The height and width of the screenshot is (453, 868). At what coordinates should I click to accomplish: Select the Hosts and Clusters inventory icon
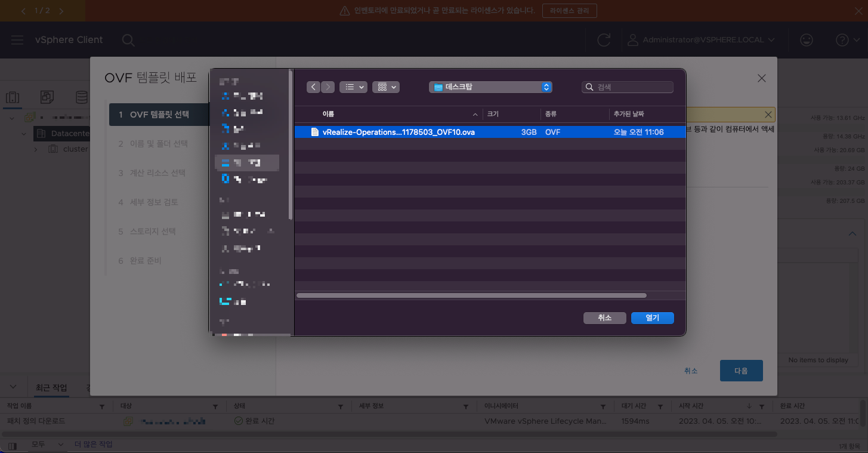pyautogui.click(x=13, y=97)
